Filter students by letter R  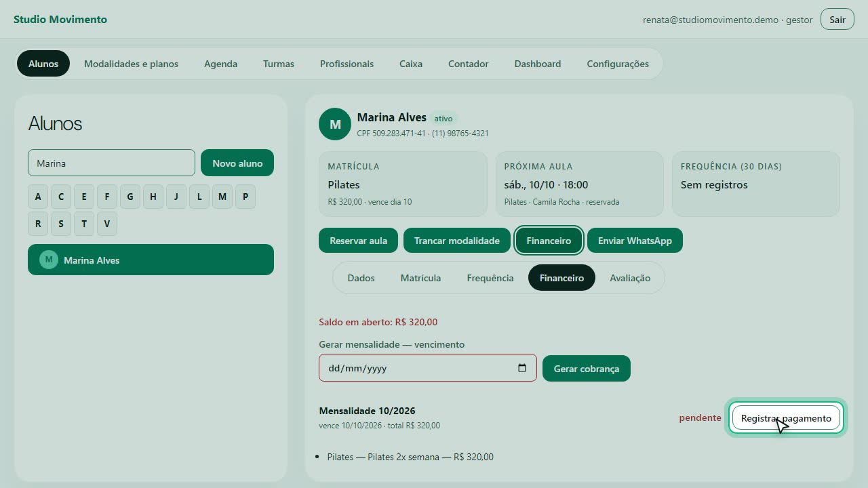point(38,224)
